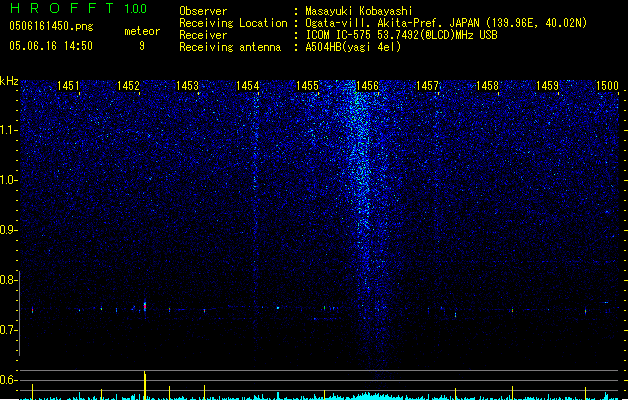This screenshot has width=629, height=400.
Task: Click the A504HB(yagi 4el) antenna text
Action: click(353, 47)
